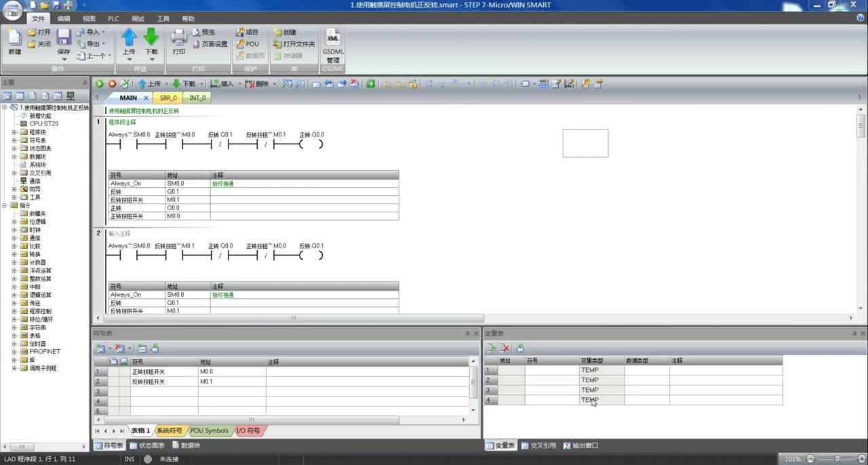Switch to the INT_0 editor tab
Viewport: 868px width, 465px height.
point(197,98)
